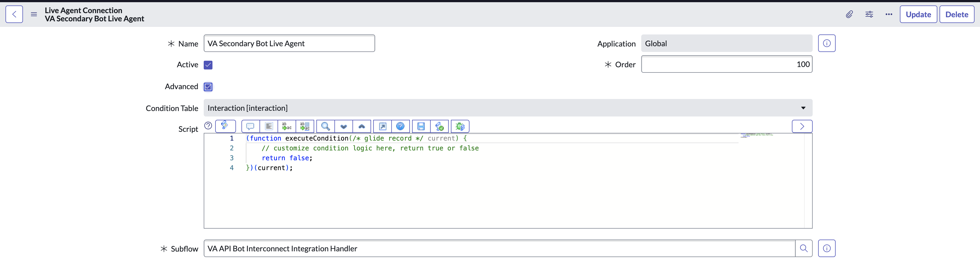Open the more options ellipsis menu
Viewport: 980px width, 268px height.
[x=889, y=14]
